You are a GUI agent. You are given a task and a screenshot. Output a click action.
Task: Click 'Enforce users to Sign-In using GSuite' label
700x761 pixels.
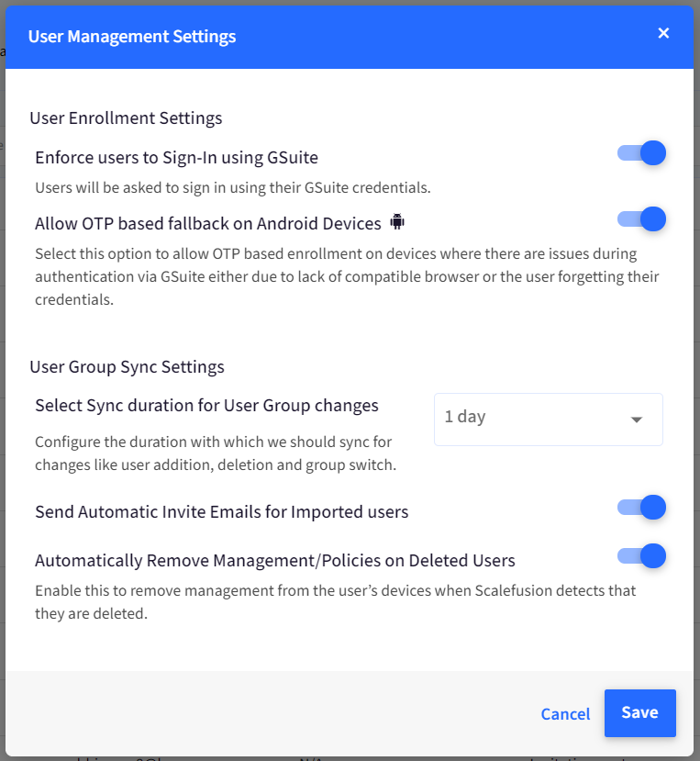176,158
